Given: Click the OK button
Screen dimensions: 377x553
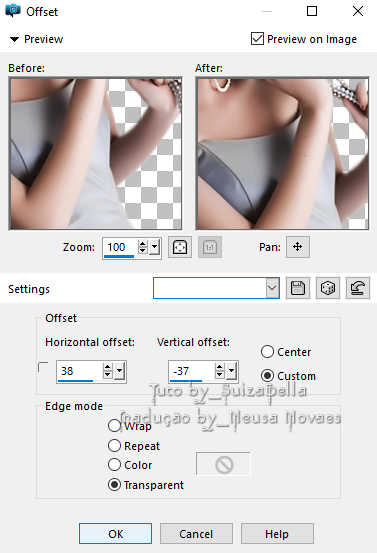Looking at the screenshot, I should click(116, 534).
